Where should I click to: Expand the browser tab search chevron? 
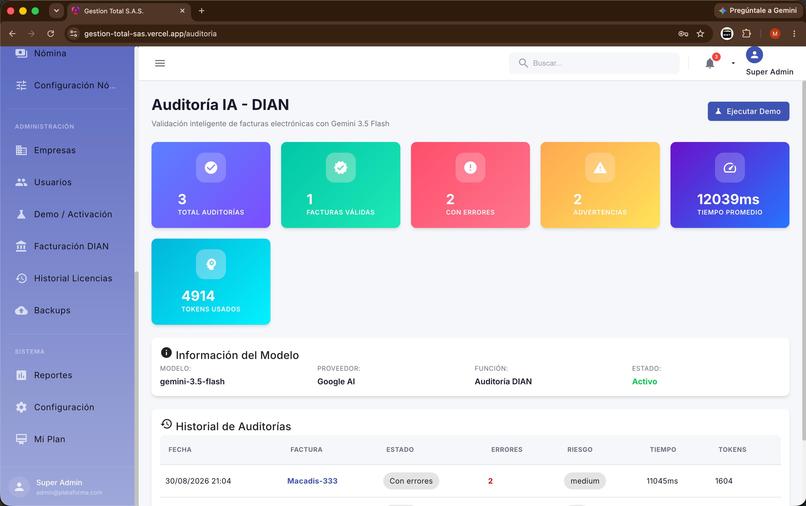pos(56,10)
